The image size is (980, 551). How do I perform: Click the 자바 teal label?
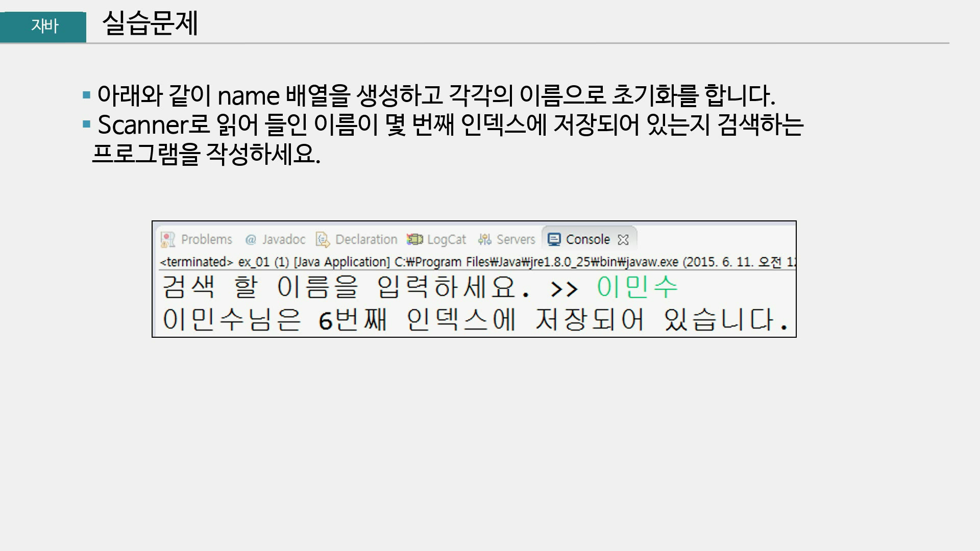[44, 26]
